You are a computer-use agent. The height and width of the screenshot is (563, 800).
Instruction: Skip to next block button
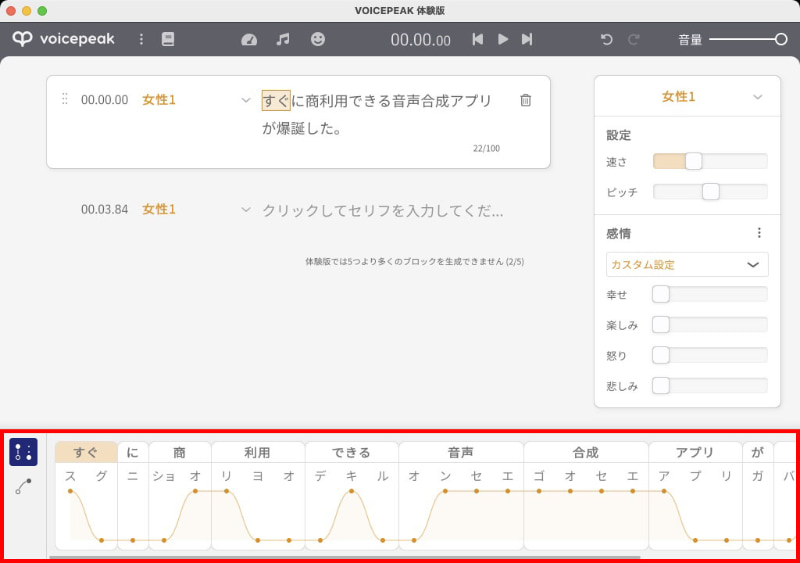coord(527,39)
